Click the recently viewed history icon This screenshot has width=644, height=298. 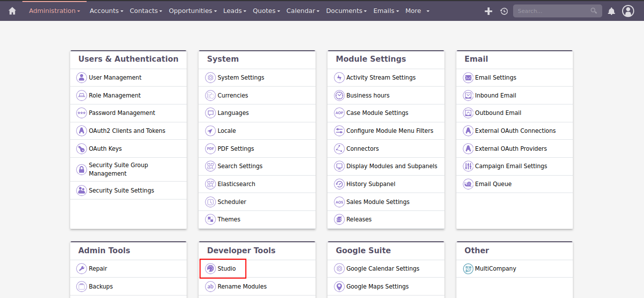[x=504, y=11]
